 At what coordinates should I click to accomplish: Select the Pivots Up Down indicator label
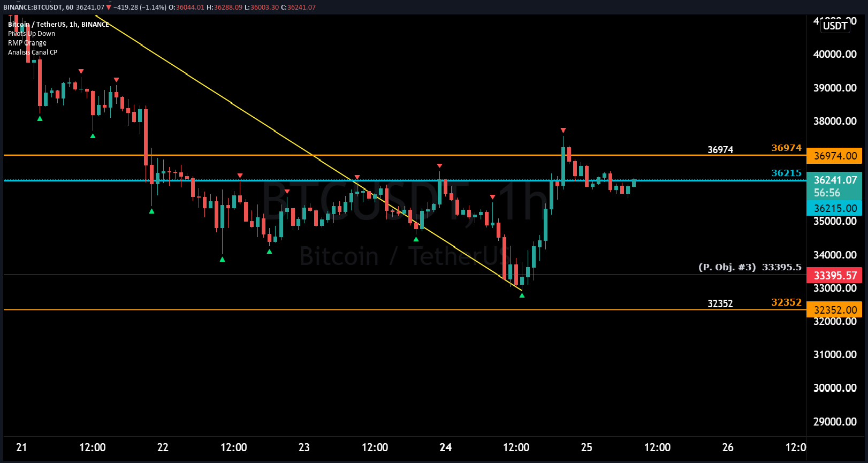pyautogui.click(x=32, y=34)
